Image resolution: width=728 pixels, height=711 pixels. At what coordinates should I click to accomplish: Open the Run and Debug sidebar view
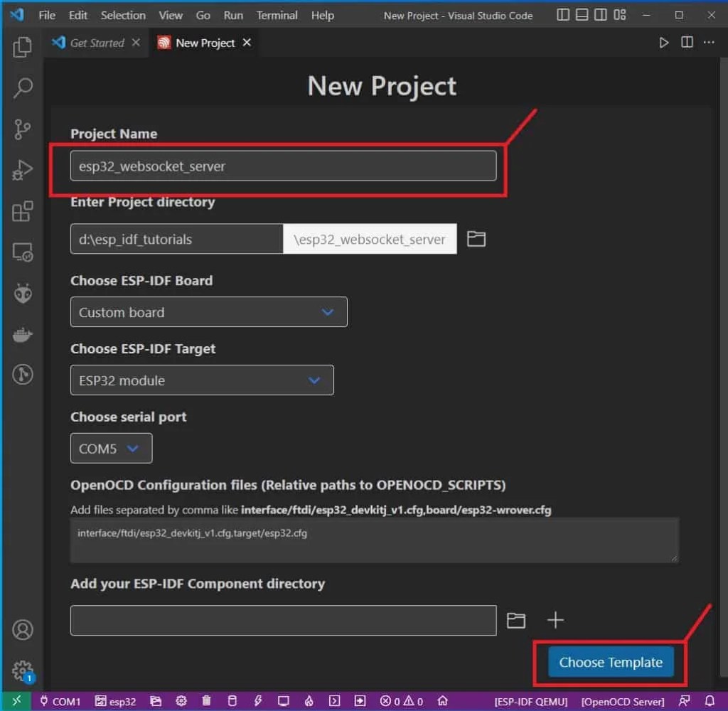pos(22,169)
